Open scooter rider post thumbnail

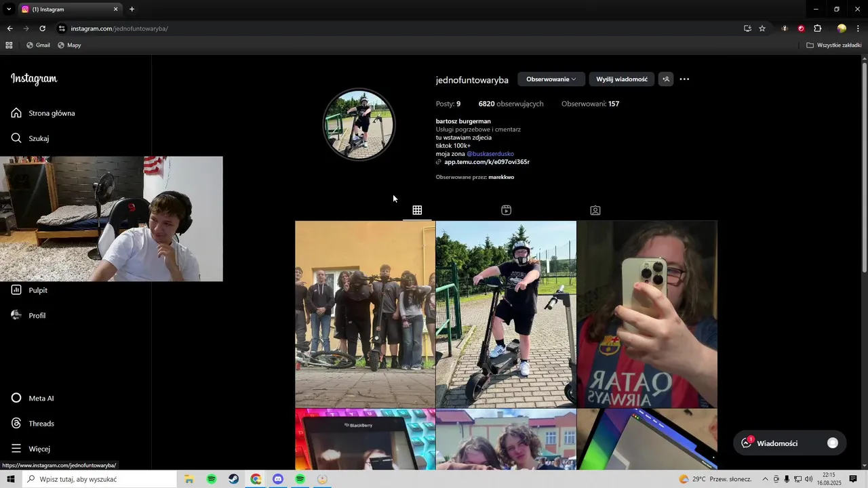[506, 314]
